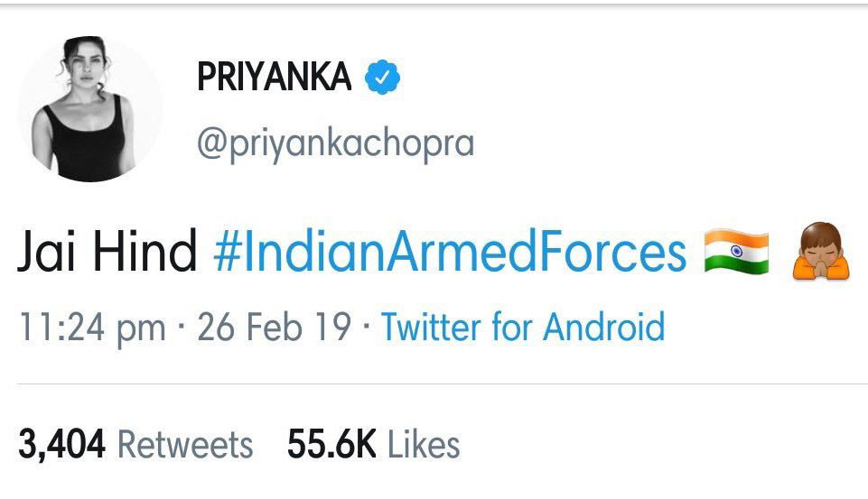Click the blue verified badge icon
The image size is (868, 499).
pos(382,78)
